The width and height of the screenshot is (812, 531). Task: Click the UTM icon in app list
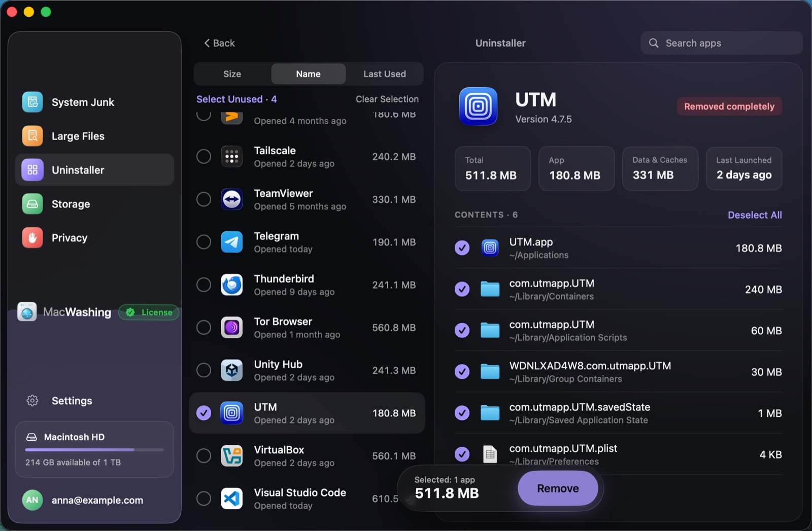click(x=232, y=413)
